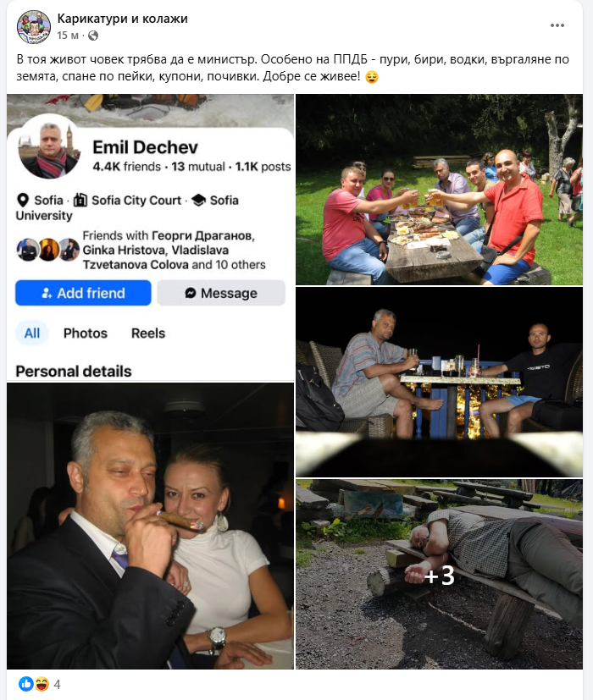Click the graduation cap education icon

pos(198,200)
